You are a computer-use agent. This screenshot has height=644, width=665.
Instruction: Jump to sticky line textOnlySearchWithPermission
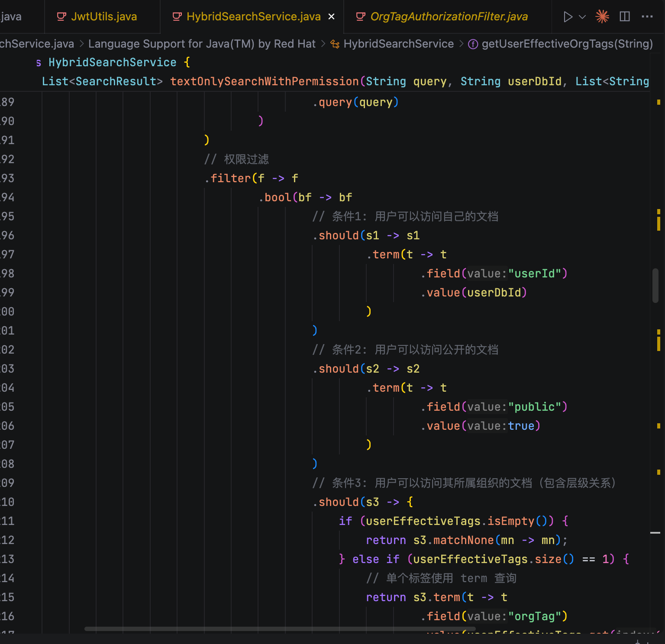click(x=265, y=81)
